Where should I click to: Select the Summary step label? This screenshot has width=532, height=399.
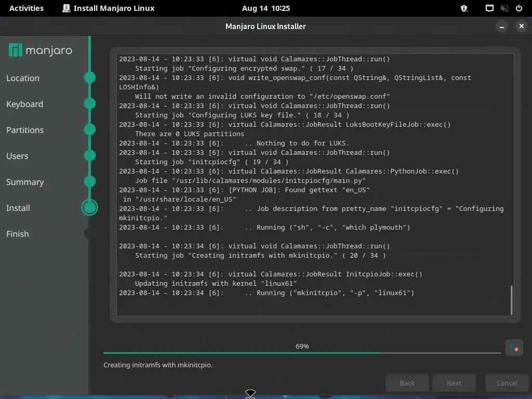[x=25, y=182]
